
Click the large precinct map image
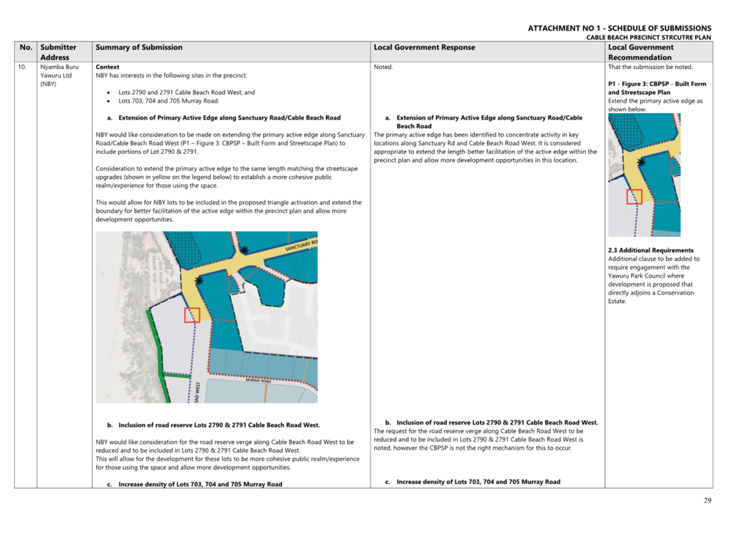click(x=206, y=317)
